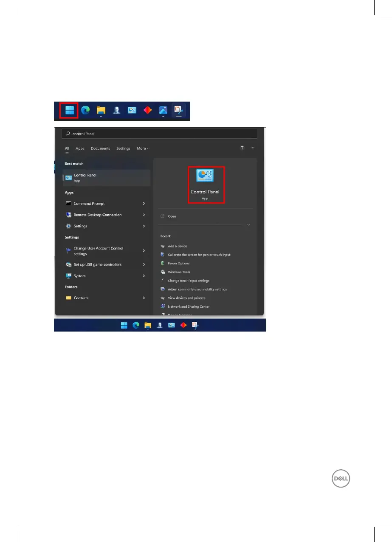Image resolution: width=392 pixels, height=542 pixels.
Task: Expand the chevron below the Open action
Action: 249,225
